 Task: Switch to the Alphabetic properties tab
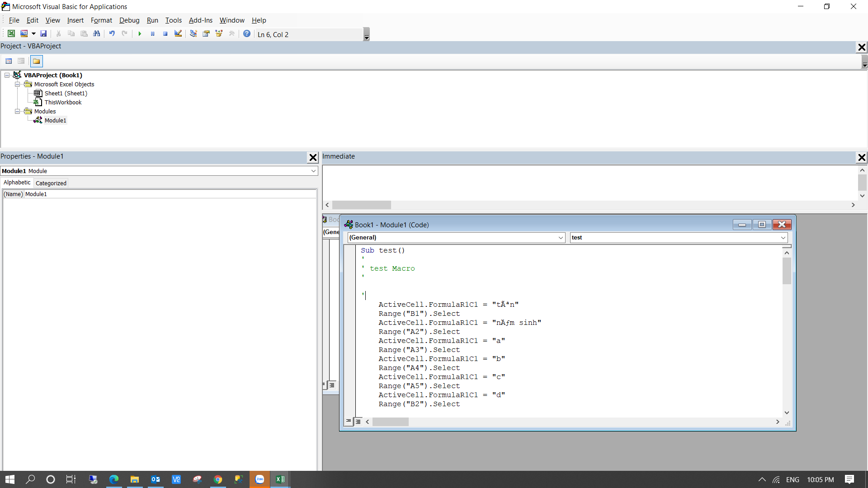[17, 183]
